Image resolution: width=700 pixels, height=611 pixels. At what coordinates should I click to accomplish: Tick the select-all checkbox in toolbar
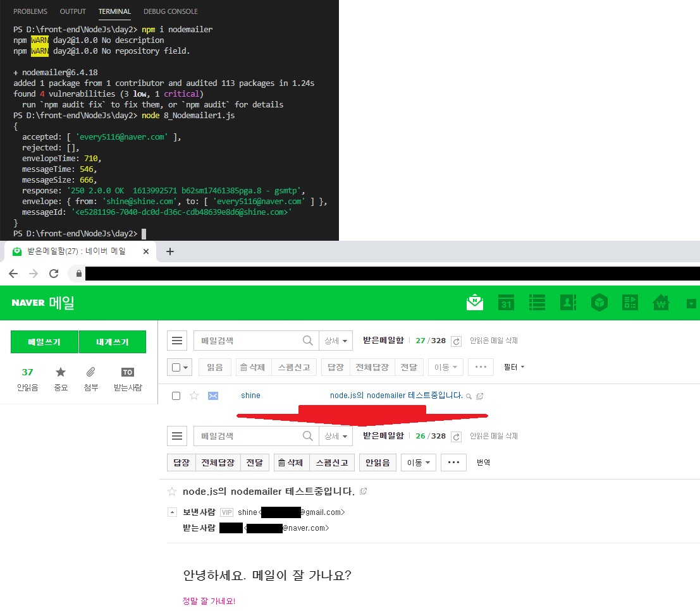[176, 368]
